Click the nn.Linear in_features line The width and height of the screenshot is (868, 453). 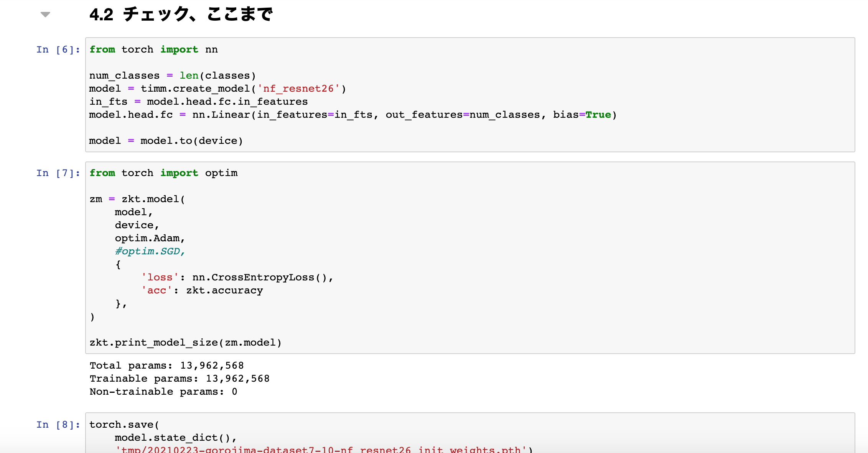pyautogui.click(x=353, y=115)
